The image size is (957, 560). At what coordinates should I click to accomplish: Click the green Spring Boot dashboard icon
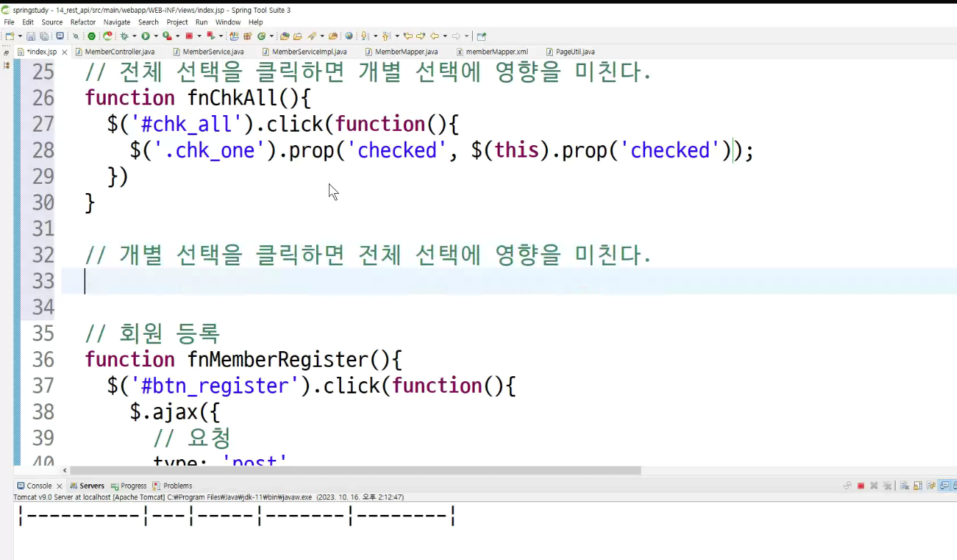(92, 36)
